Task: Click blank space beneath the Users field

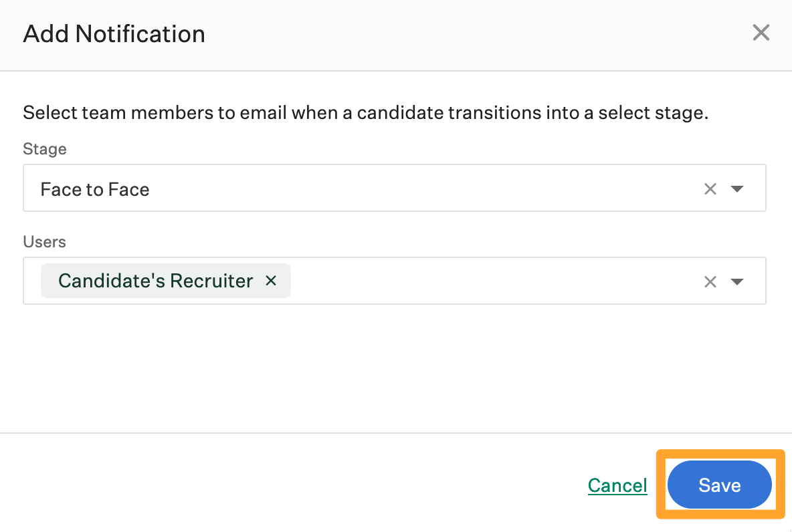Action: tap(395, 368)
